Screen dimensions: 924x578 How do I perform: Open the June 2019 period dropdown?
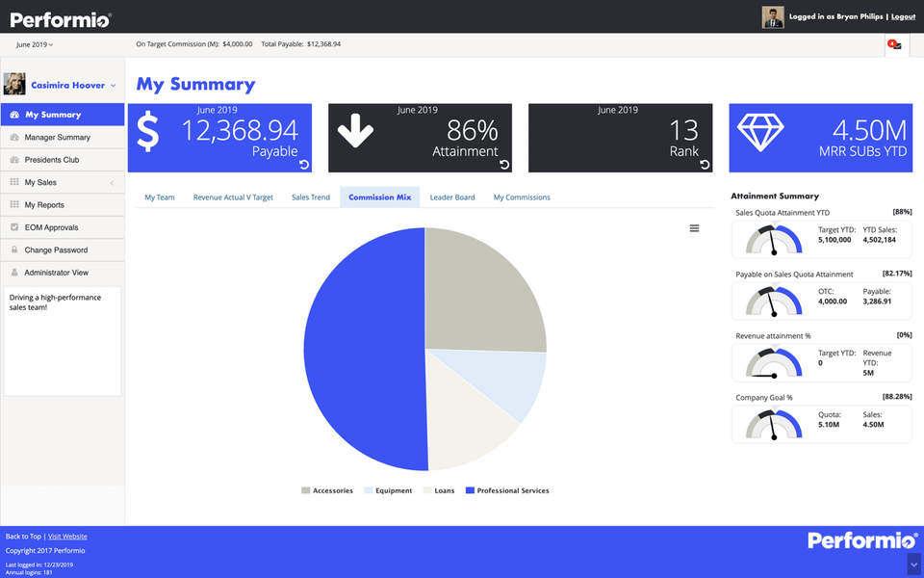pos(35,44)
